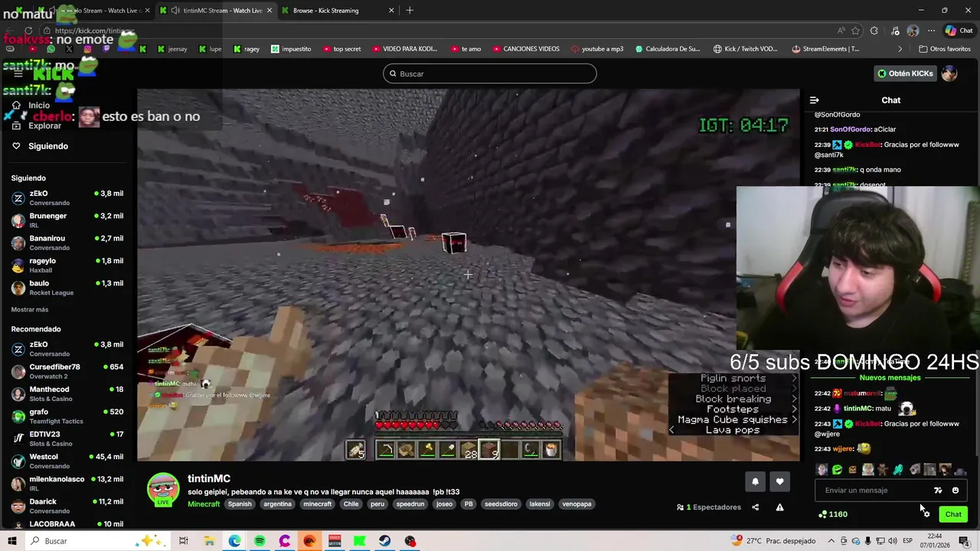This screenshot has height=551, width=980.
Task: Send message with green Chat button
Action: [953, 514]
